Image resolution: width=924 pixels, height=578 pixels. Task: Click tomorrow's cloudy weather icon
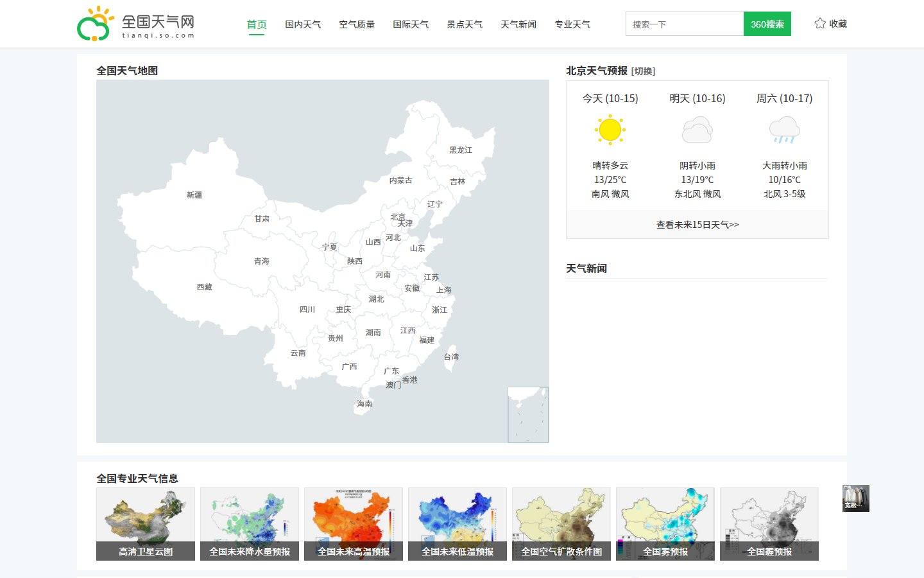(x=697, y=130)
